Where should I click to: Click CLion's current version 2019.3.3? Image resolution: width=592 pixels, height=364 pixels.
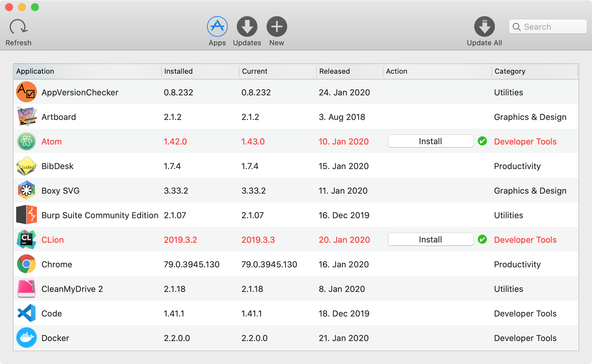point(258,240)
